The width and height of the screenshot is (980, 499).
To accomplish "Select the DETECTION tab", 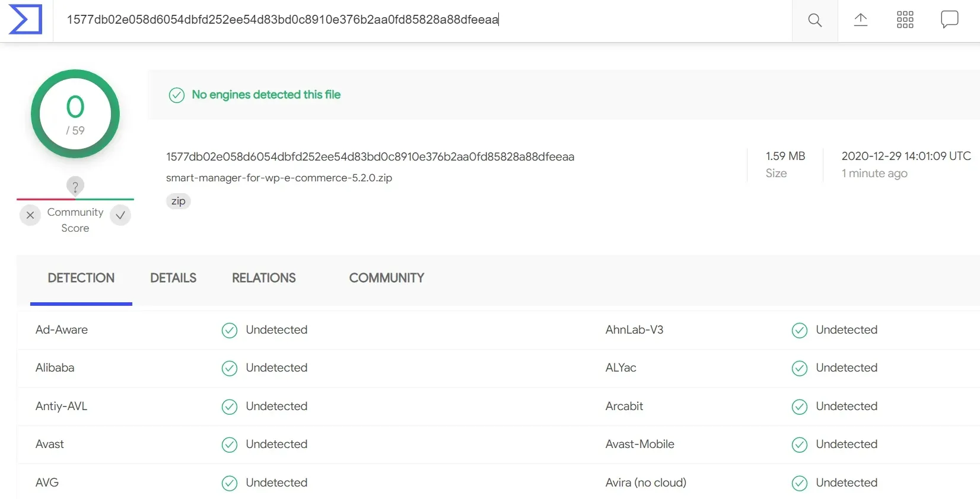I will (x=81, y=278).
